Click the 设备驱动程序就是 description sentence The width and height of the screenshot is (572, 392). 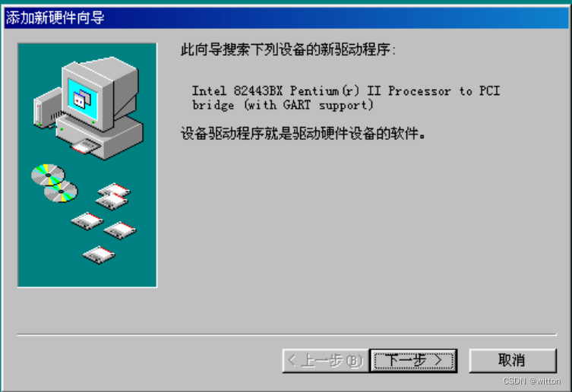(x=303, y=133)
